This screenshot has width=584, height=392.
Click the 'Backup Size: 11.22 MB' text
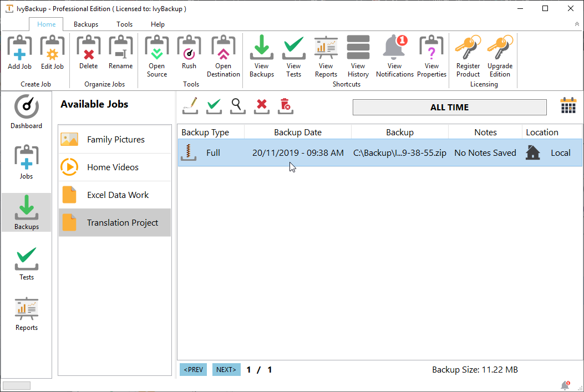point(475,370)
